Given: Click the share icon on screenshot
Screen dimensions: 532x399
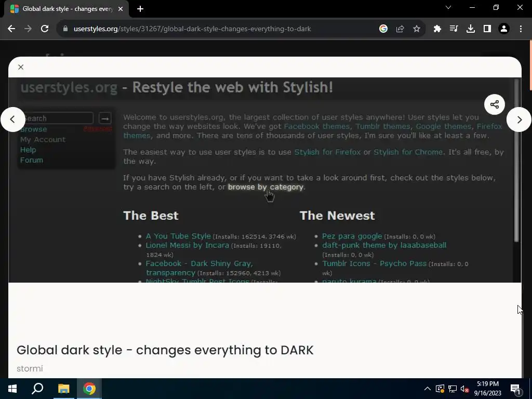Looking at the screenshot, I should pyautogui.click(x=495, y=104).
